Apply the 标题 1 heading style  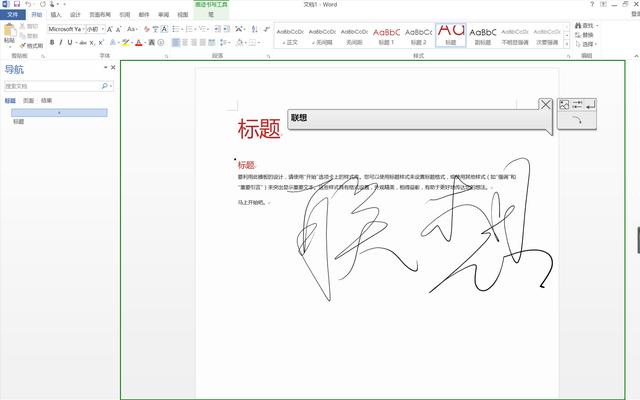coord(386,35)
